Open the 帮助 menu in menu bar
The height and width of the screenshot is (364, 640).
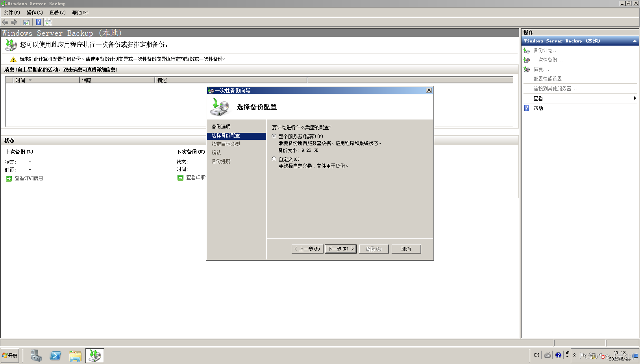(80, 13)
